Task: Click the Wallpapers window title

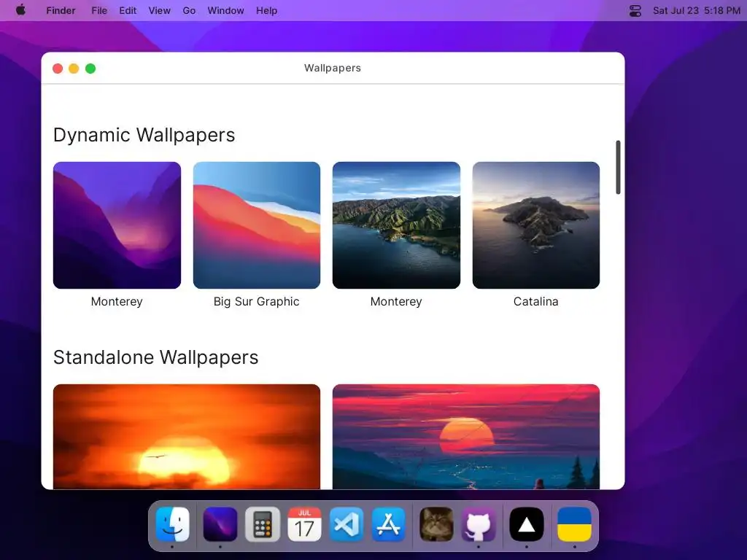Action: (333, 68)
